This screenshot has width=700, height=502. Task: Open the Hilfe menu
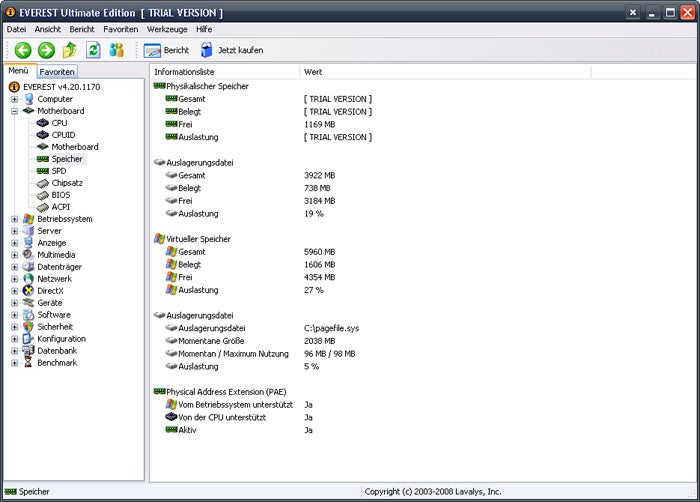click(x=204, y=29)
